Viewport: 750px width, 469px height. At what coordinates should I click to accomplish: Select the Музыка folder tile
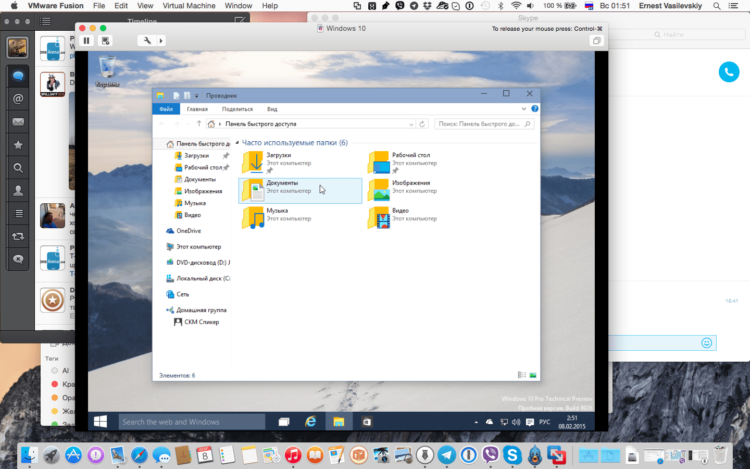tap(300, 218)
